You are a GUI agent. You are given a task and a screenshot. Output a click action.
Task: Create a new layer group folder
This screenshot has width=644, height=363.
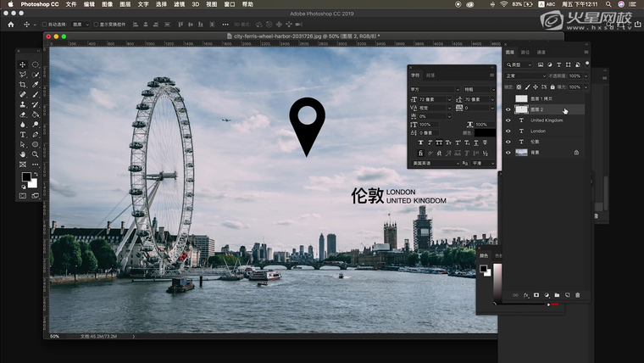[x=557, y=295]
